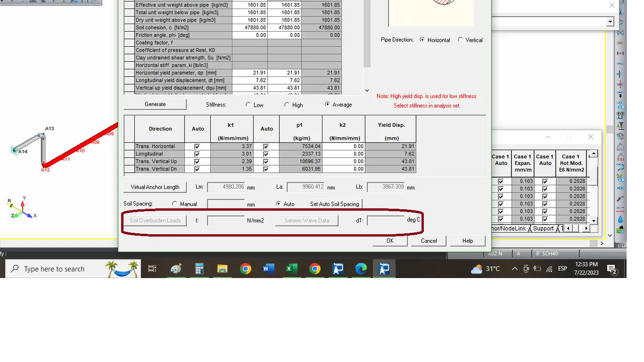Toggle Auto checkbox for Trans. Horizontal k1

click(197, 146)
